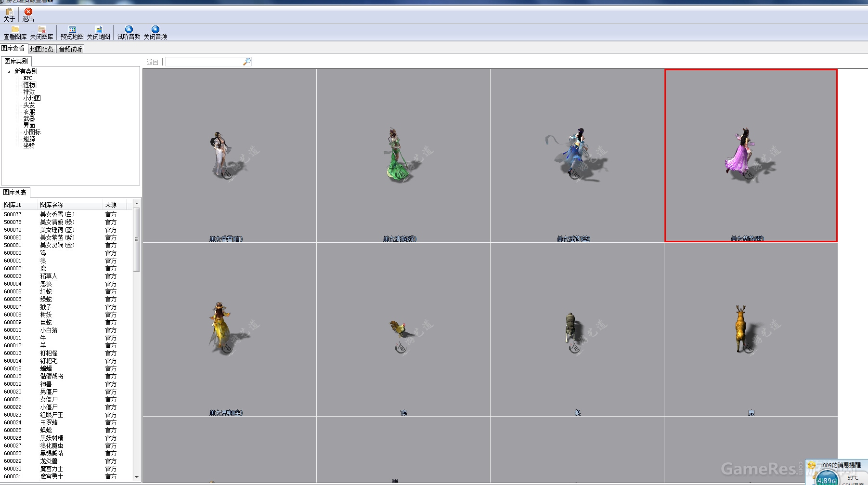868x485 pixels.
Task: Select row 600029 龙炎兽
Action: [x=66, y=461]
